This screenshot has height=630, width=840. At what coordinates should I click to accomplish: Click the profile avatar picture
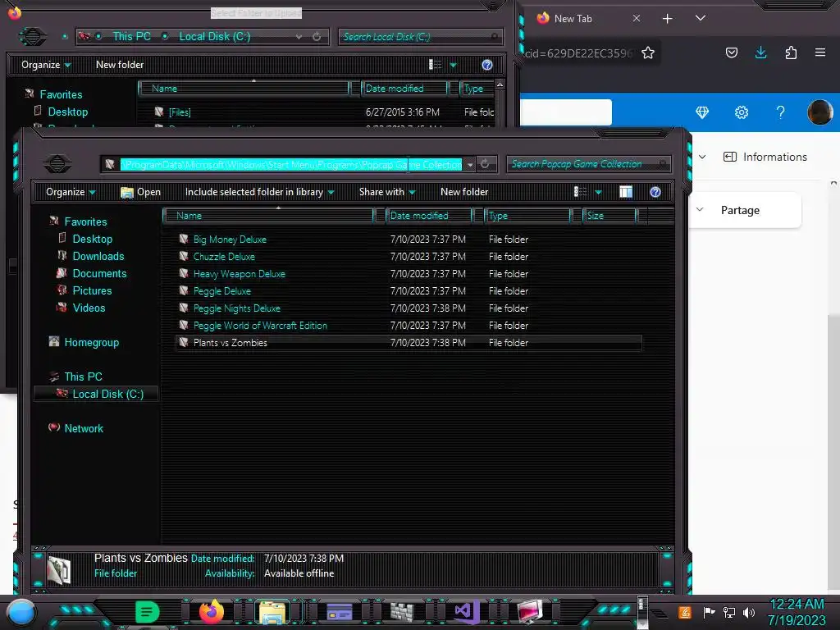click(819, 112)
